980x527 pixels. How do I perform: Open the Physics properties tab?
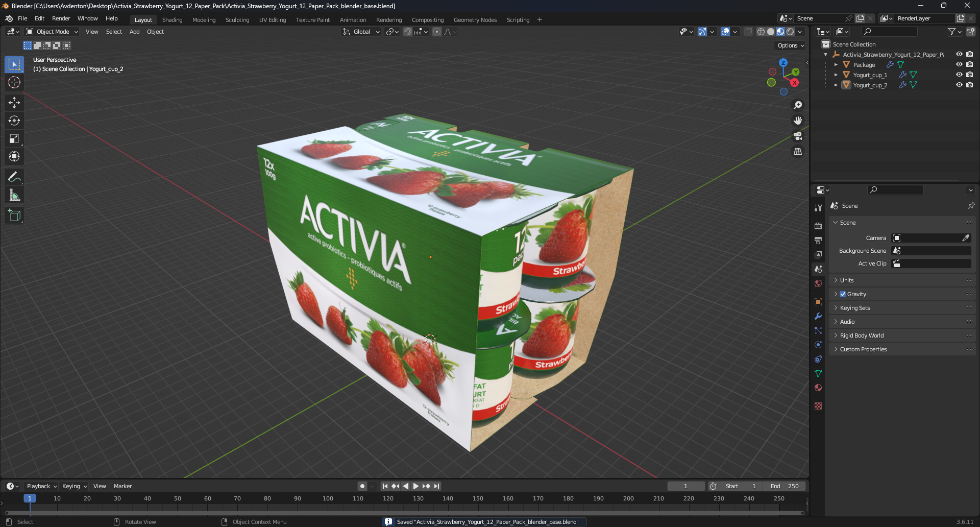[x=818, y=345]
